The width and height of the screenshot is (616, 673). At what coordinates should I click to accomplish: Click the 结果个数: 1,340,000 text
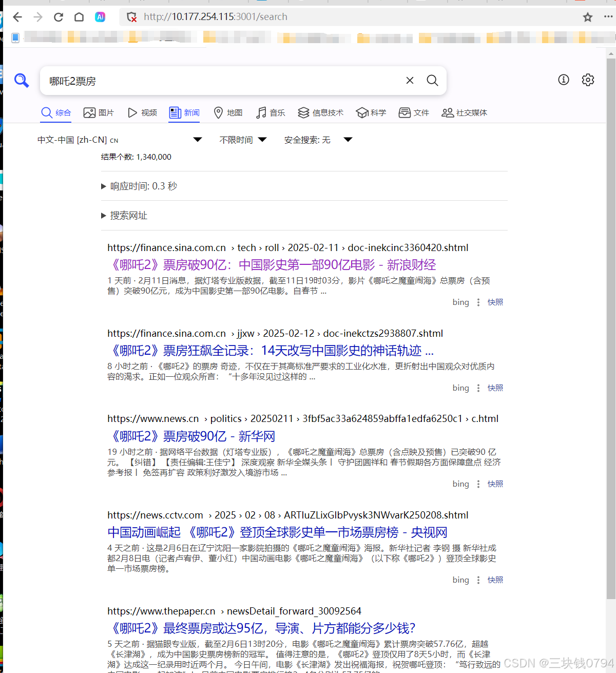pos(136,157)
